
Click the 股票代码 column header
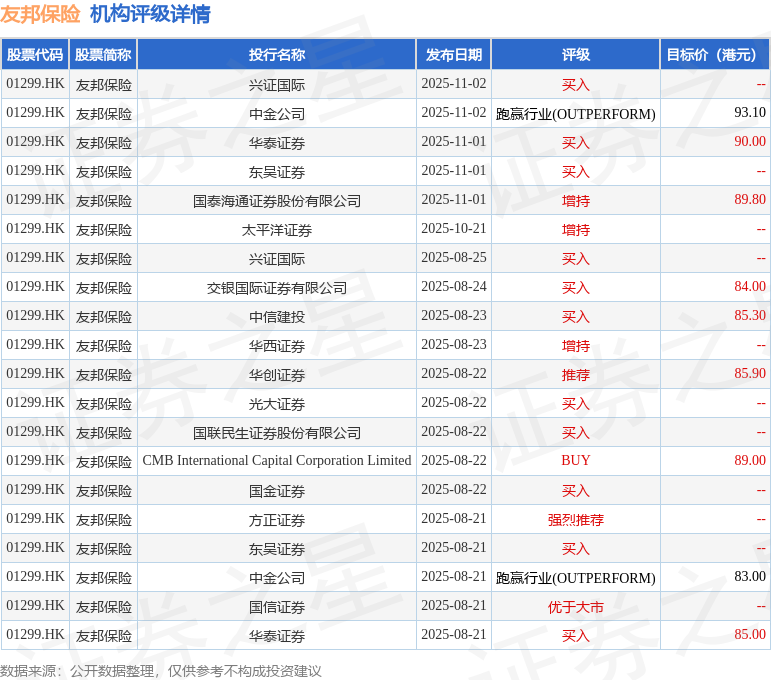pyautogui.click(x=35, y=55)
